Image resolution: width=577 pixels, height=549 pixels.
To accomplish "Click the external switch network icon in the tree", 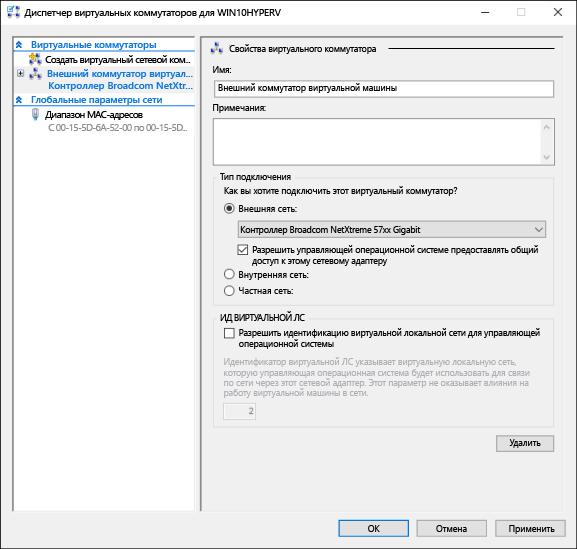I will (x=36, y=73).
